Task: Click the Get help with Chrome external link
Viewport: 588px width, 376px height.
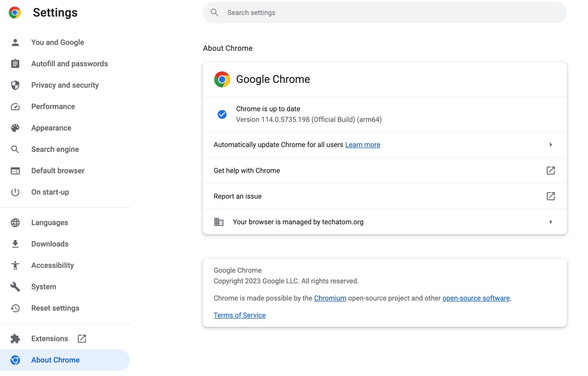Action: [x=551, y=170]
